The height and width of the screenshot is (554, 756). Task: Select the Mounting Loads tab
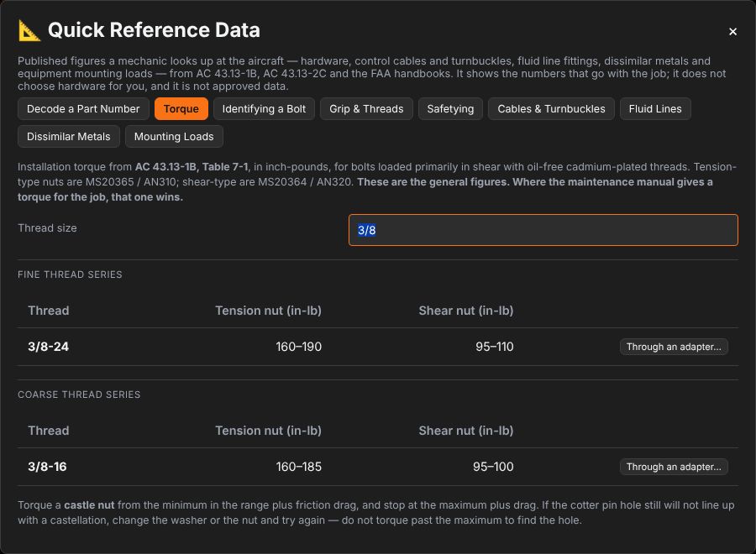coord(174,136)
